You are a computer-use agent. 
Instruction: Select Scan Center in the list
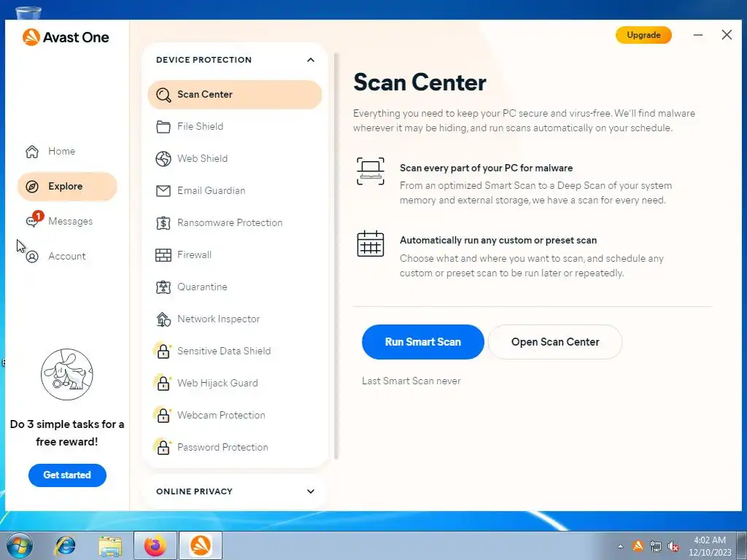[x=235, y=95]
